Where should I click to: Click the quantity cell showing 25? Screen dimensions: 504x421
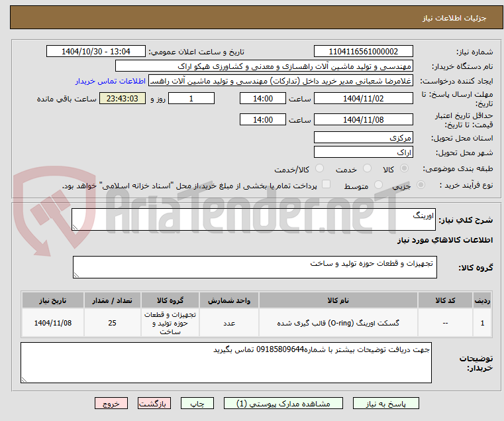point(112,323)
